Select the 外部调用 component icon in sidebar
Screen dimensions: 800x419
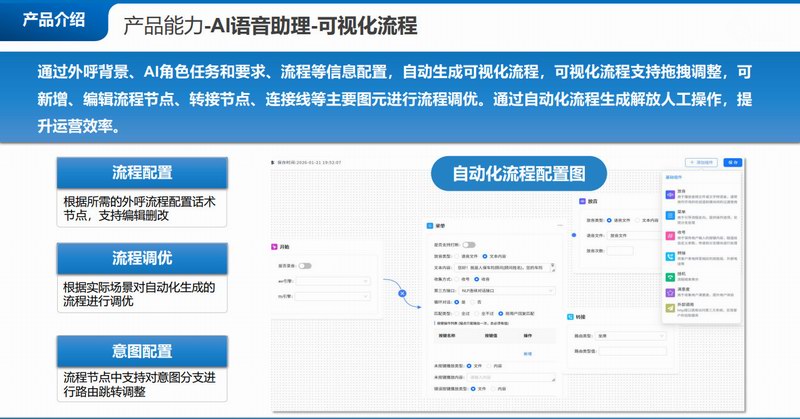pyautogui.click(x=669, y=310)
